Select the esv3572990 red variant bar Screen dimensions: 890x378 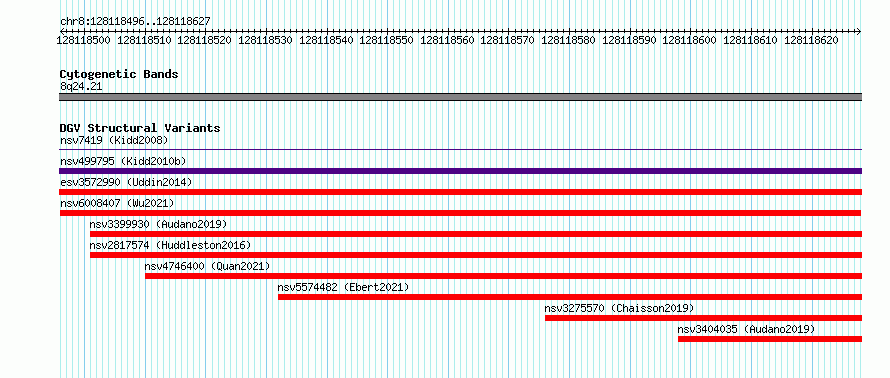(x=460, y=192)
